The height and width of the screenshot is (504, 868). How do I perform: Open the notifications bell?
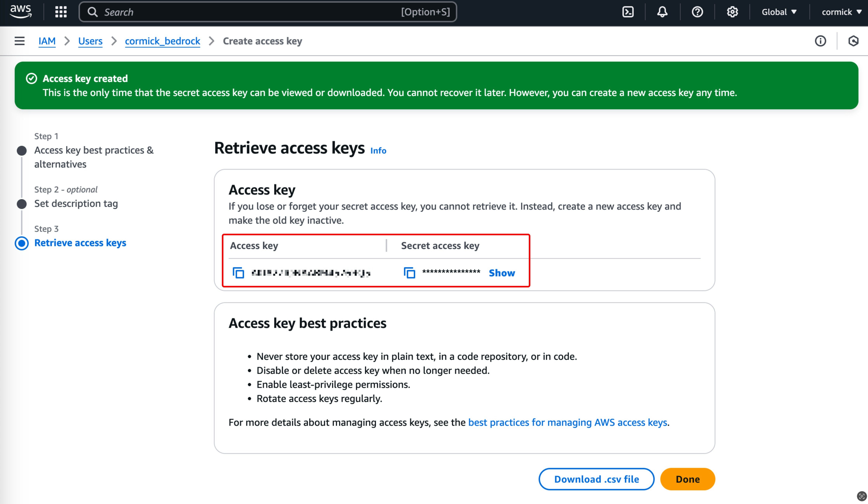point(662,12)
